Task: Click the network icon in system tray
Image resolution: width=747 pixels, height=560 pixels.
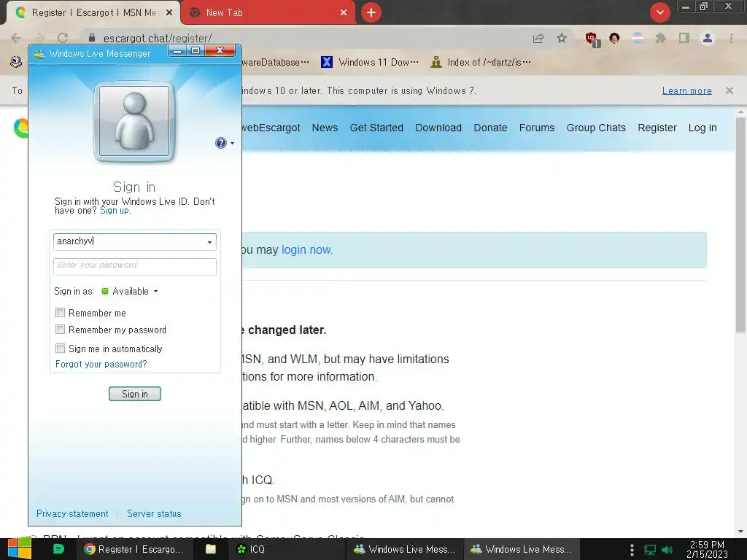Action: 650,550
